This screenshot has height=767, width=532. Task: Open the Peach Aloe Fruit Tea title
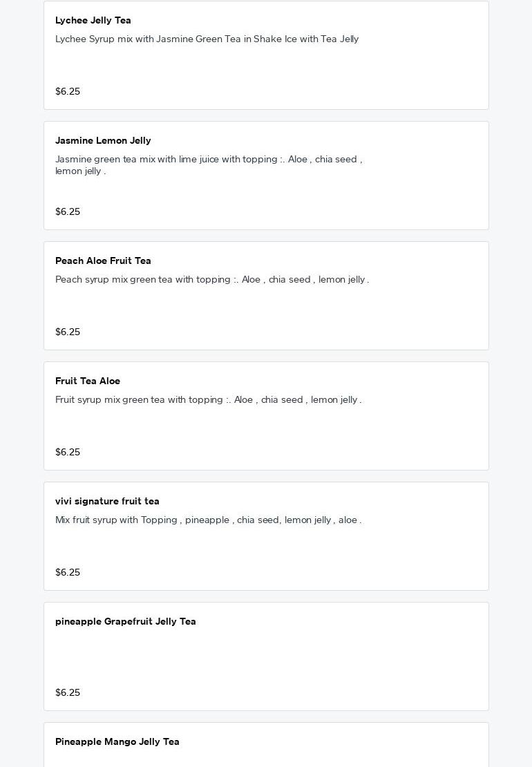click(x=103, y=261)
